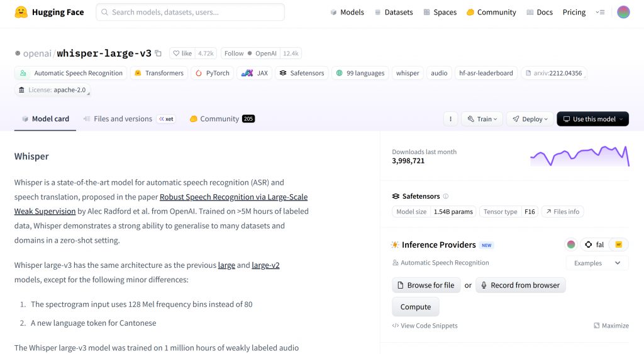Select the whisper tag
Image resolution: width=644 pixels, height=354 pixels.
coord(408,73)
